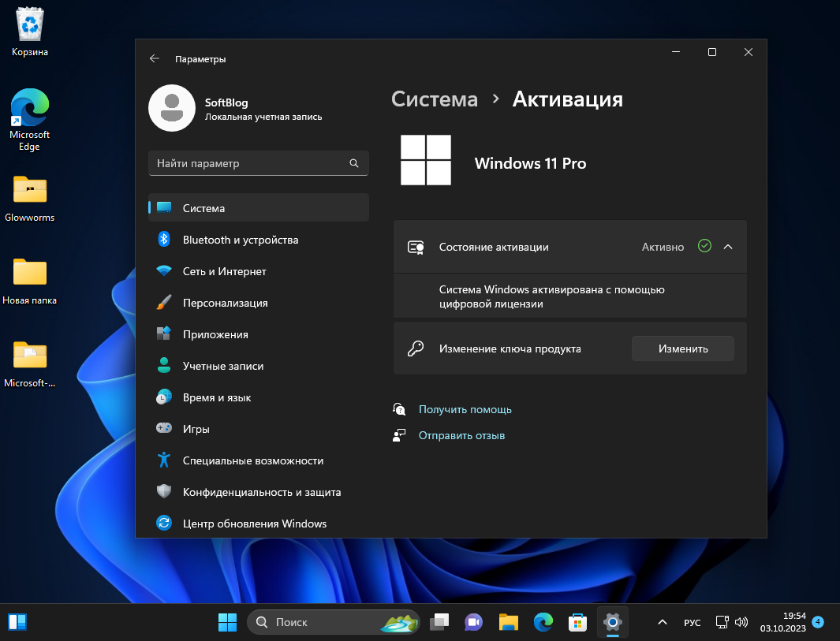Click the green Активно checkmark icon
The image size is (840, 641).
click(704, 246)
